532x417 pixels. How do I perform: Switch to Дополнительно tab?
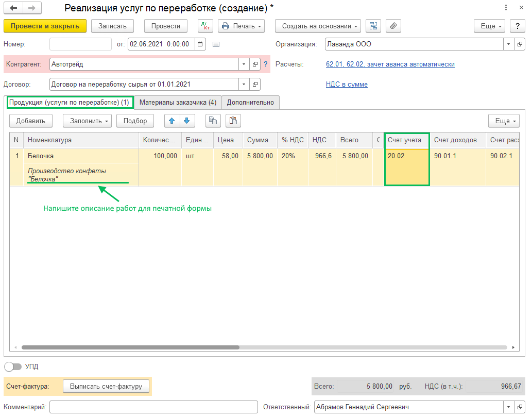point(250,102)
